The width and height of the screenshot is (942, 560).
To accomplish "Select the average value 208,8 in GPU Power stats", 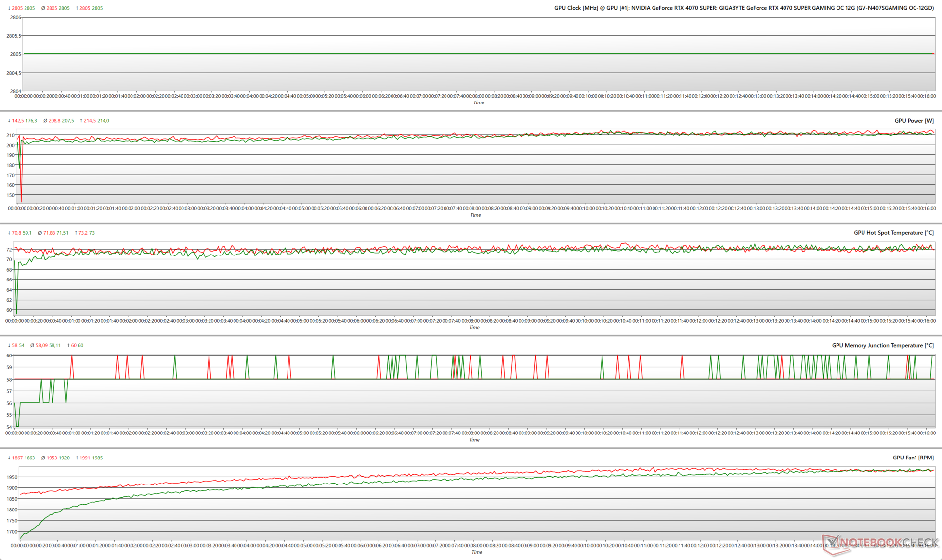I will (x=54, y=121).
